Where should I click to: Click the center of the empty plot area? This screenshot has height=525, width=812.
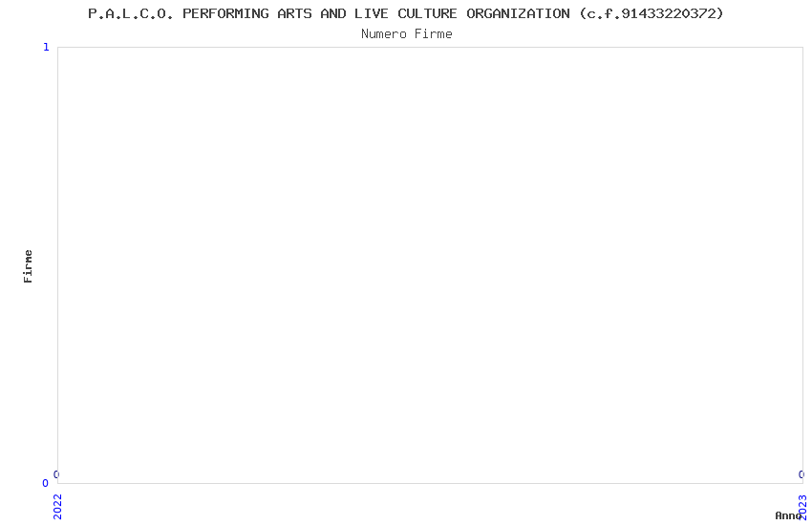430,265
